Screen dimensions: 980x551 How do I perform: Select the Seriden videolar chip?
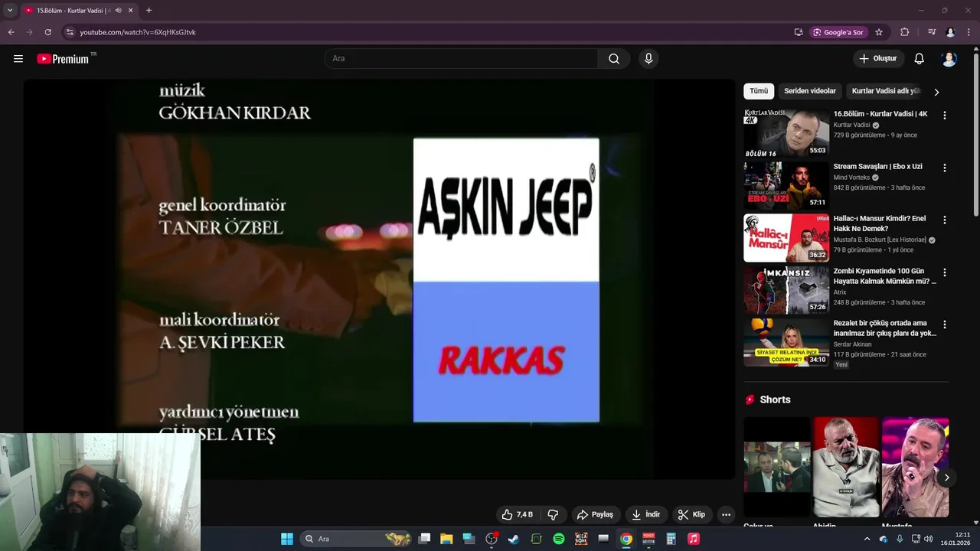click(810, 91)
